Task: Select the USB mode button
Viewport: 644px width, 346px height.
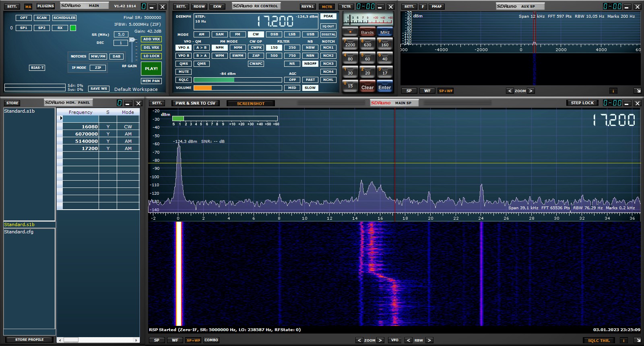Action: point(310,34)
